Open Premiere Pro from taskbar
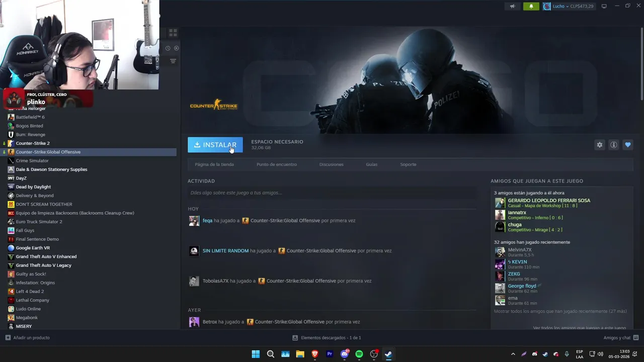 coord(330,354)
